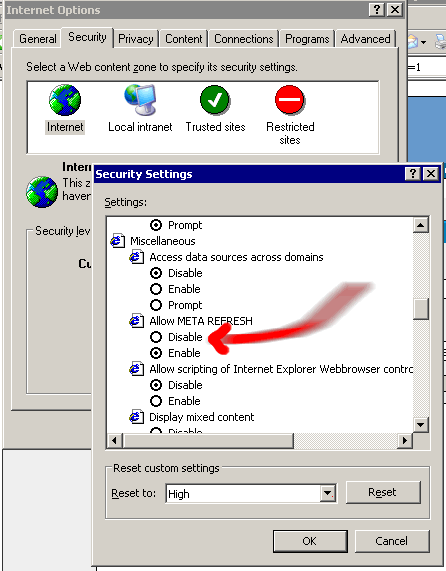Click the horizontal scrollbar thumb
Image resolution: width=446 pixels, height=571 pixels.
point(208,441)
